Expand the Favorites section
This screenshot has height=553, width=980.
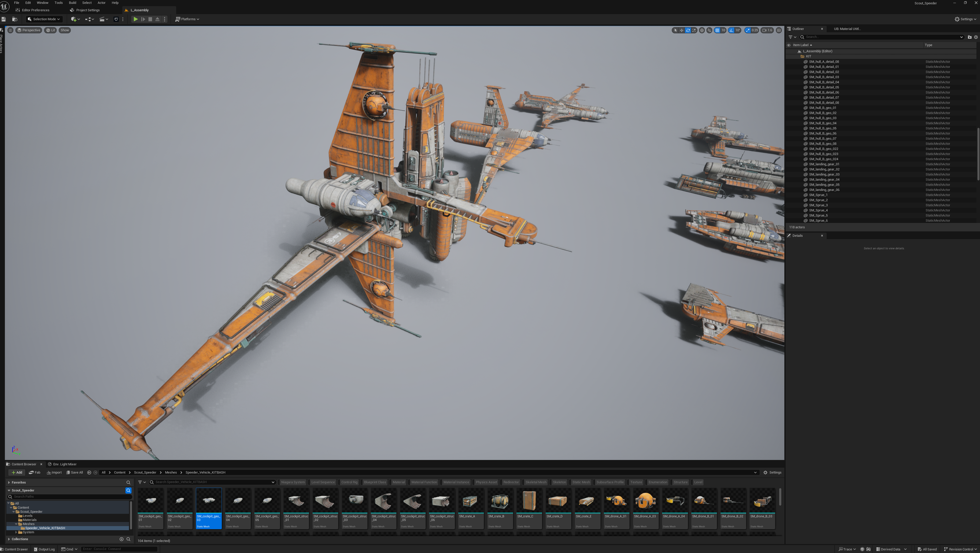pyautogui.click(x=9, y=482)
